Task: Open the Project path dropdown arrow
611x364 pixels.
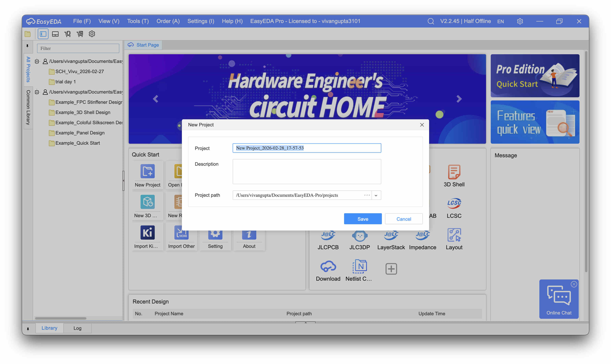Action: (x=376, y=195)
